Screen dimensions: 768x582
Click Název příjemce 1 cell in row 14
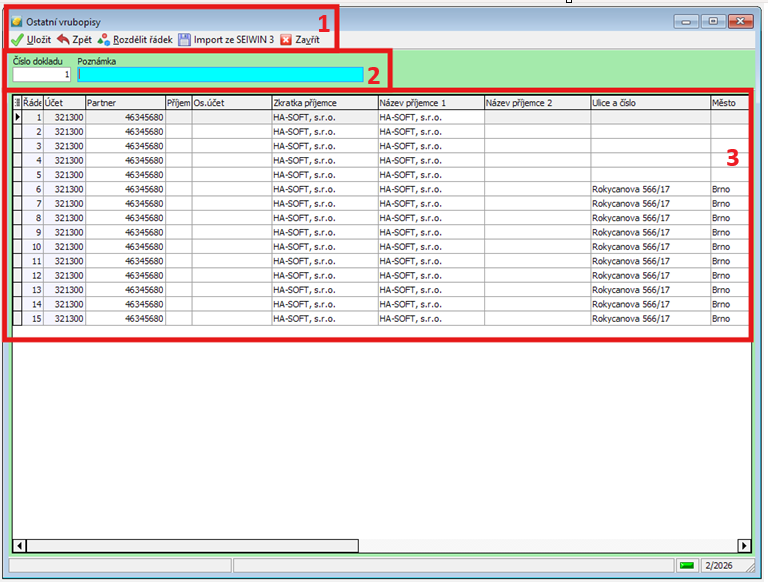432,304
